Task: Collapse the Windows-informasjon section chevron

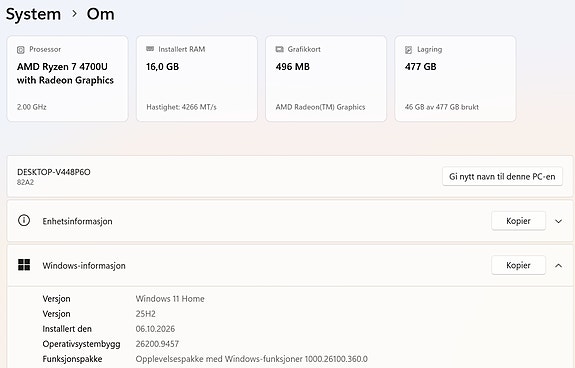Action: tap(558, 265)
